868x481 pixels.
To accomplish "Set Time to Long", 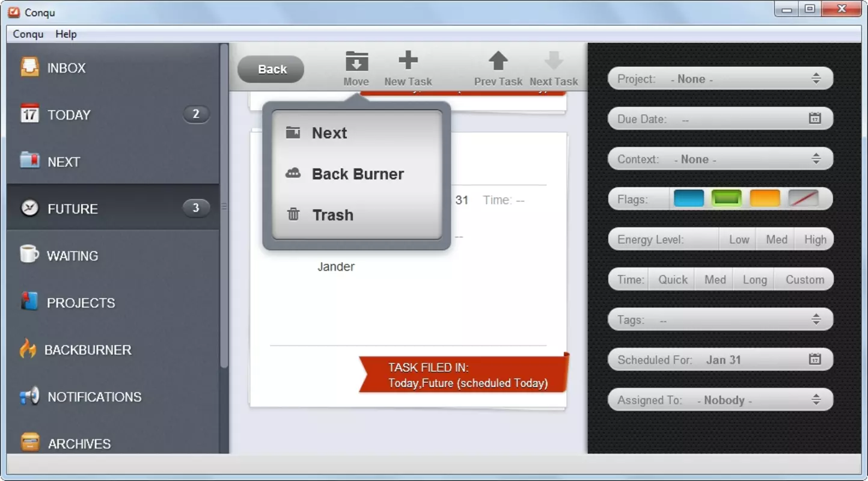I will [x=754, y=280].
